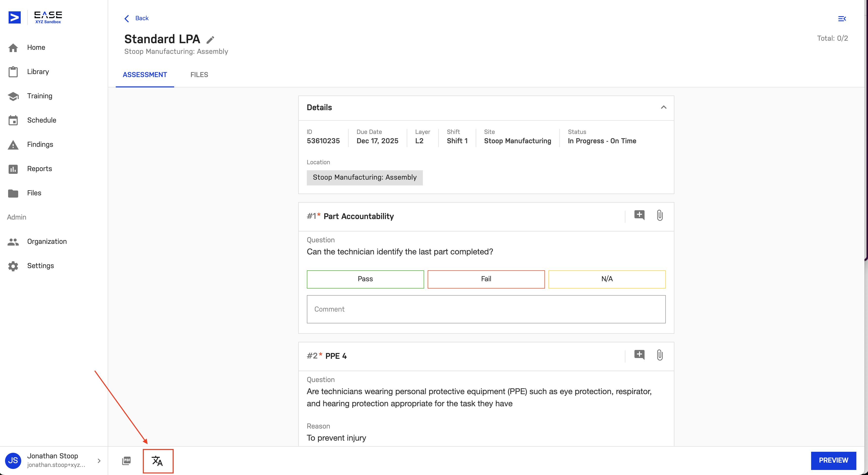Viewport: 868px width, 475px height.
Task: Toggle the side panel menu icon at top right
Action: click(842, 18)
